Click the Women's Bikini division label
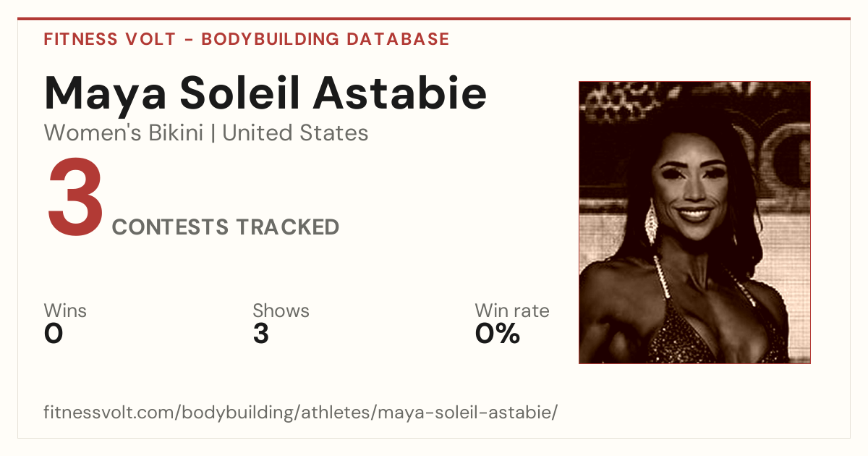The image size is (868, 456). (x=124, y=133)
